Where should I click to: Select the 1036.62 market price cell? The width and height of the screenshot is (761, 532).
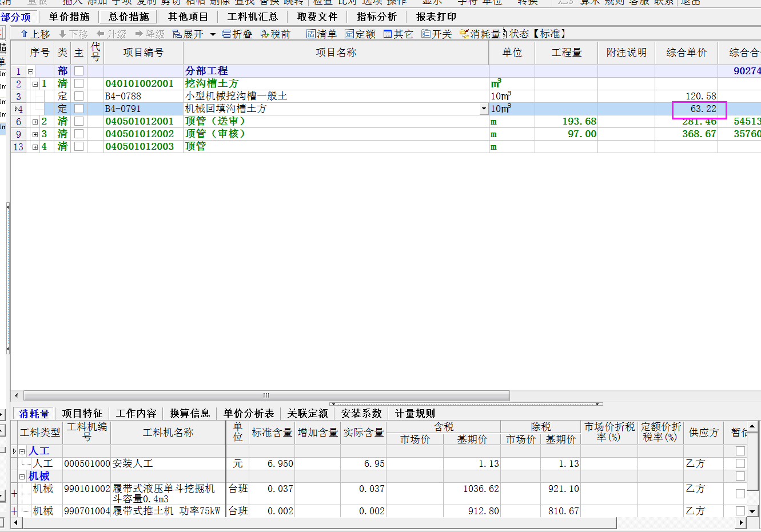click(x=472, y=494)
